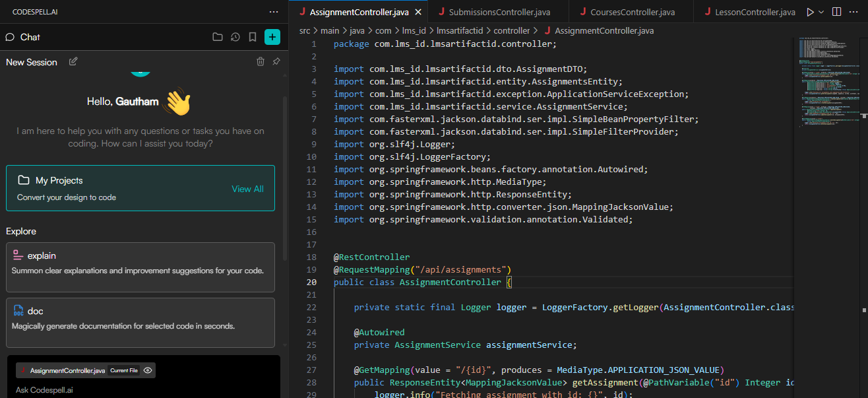
Task: Select the doc generation card
Action: click(140, 323)
